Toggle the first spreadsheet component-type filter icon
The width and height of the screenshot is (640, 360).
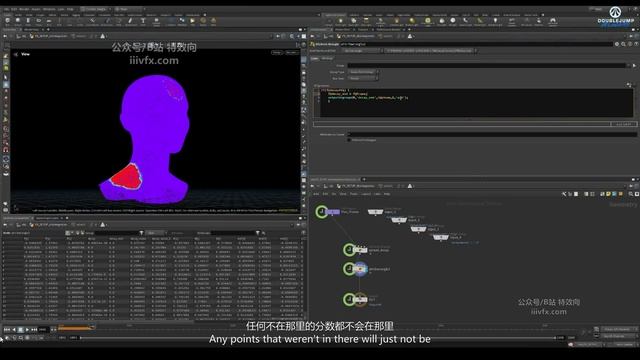tap(68, 233)
